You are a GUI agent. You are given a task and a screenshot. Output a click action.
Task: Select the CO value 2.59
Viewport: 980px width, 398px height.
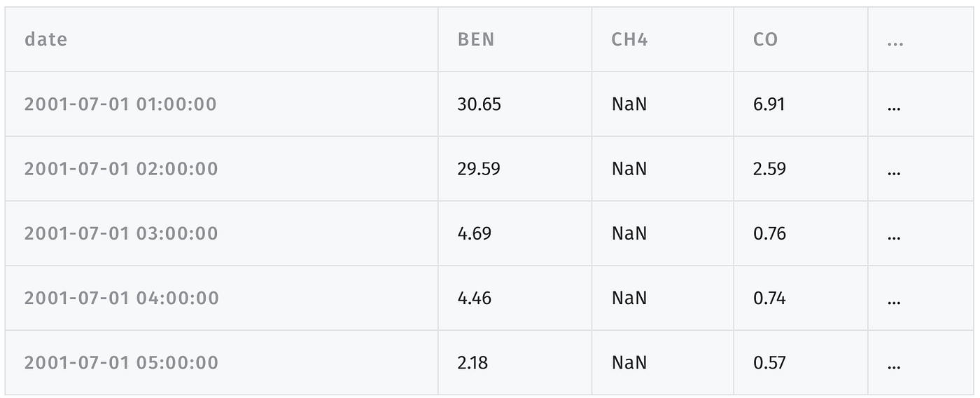coord(770,169)
